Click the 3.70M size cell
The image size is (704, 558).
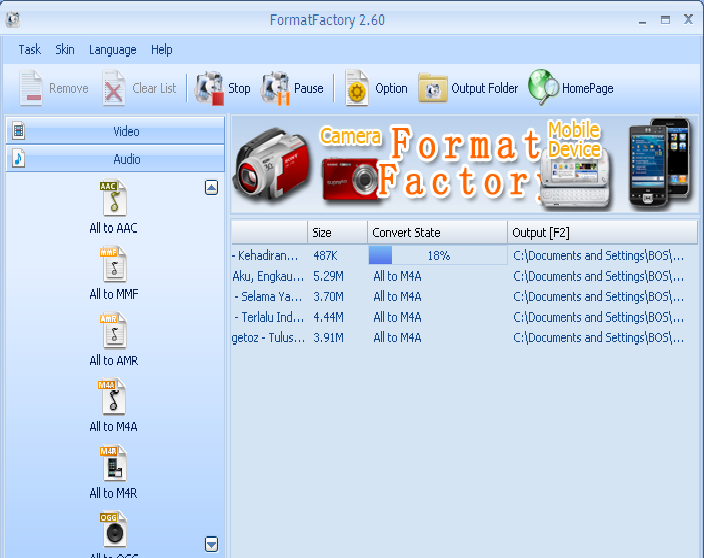pos(328,297)
